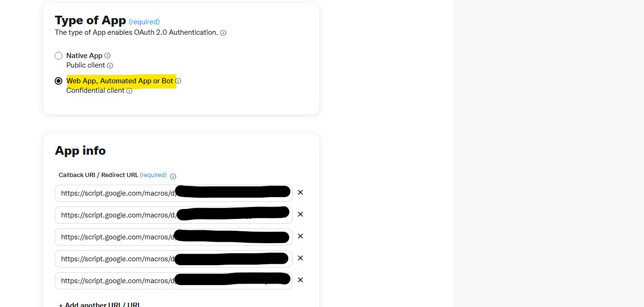
Task: Click info icon beside Native App
Action: pyautogui.click(x=107, y=56)
